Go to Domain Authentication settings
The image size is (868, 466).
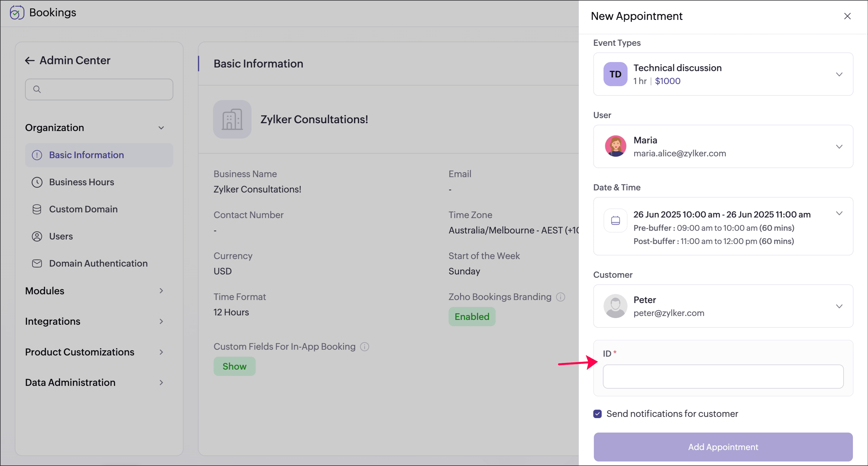coord(98,263)
